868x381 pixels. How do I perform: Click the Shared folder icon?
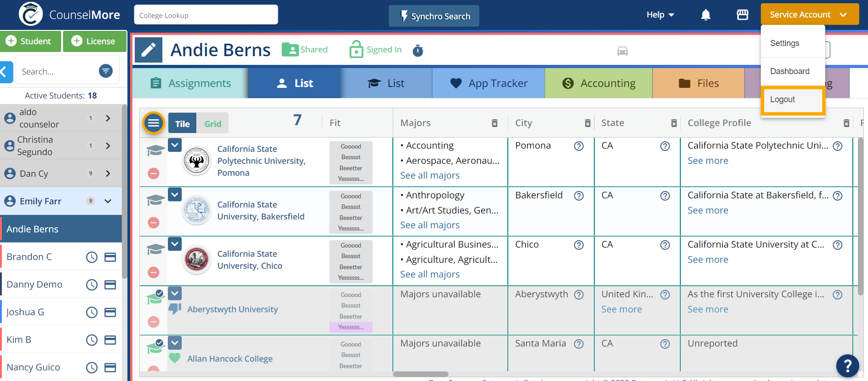pos(290,49)
